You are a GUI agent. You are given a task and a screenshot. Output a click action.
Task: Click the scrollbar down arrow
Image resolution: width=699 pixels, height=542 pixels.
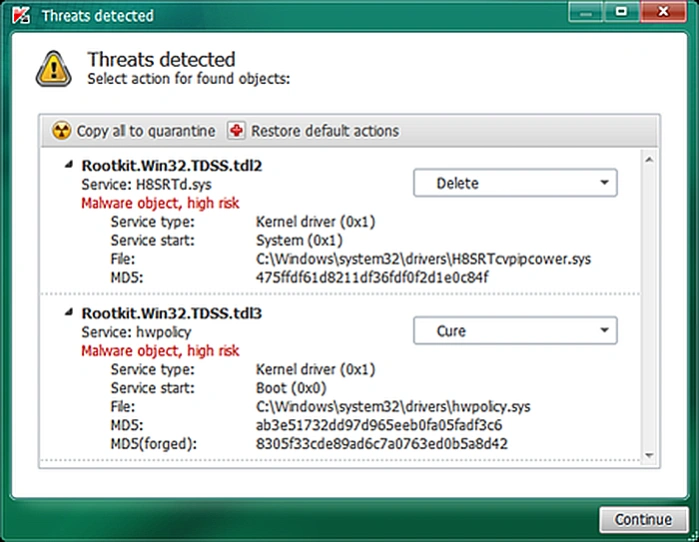(x=650, y=455)
